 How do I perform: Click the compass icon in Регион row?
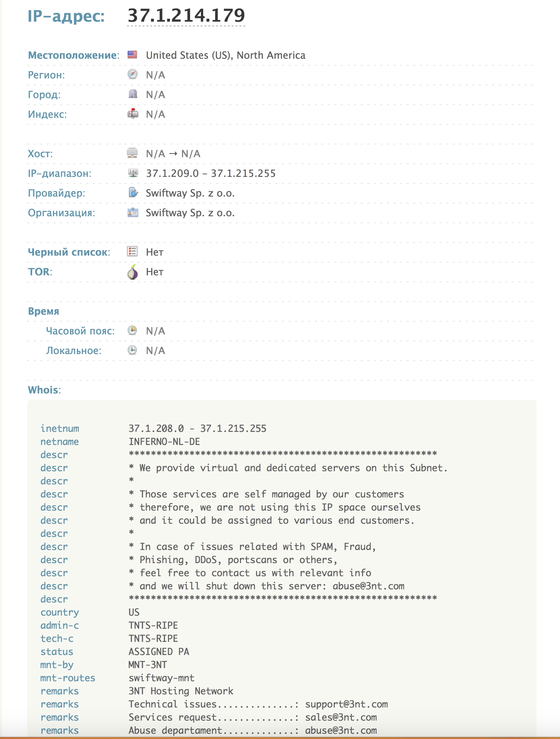132,74
